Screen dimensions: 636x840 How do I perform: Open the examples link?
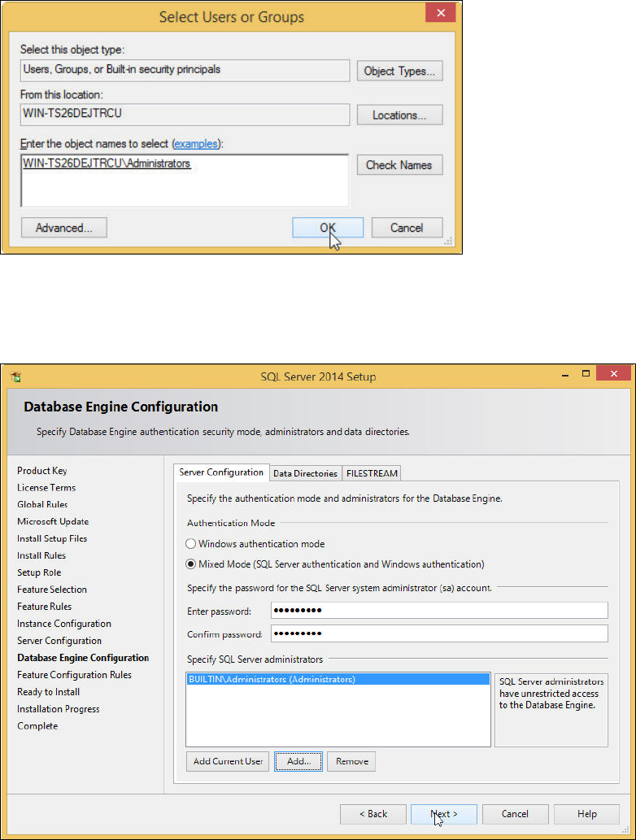196,144
